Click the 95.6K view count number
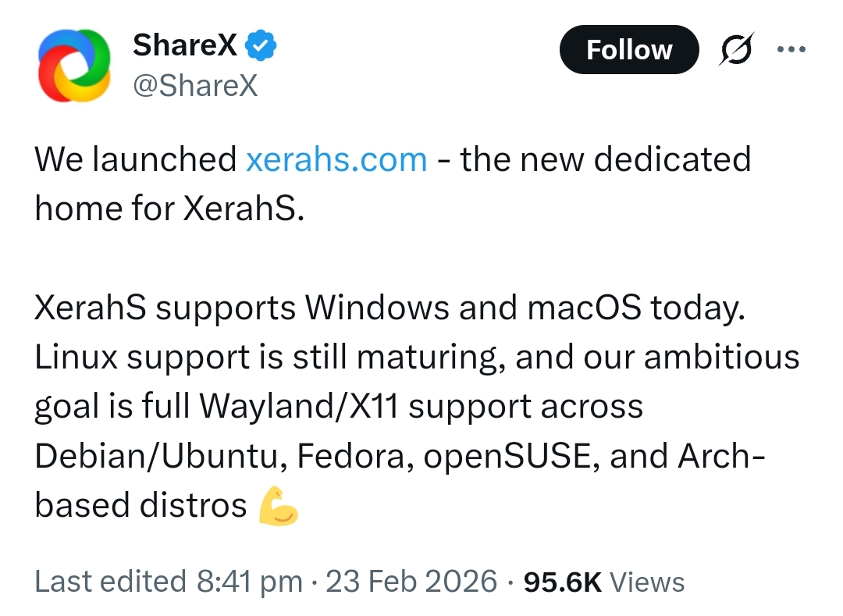Viewport: 843px width, 616px height. point(562,582)
